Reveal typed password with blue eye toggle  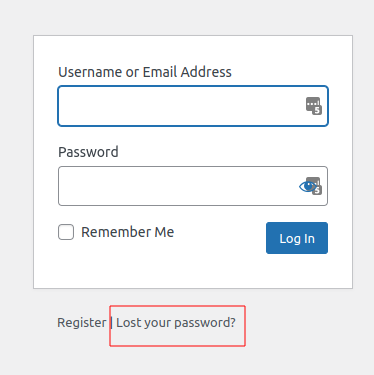[307, 186]
